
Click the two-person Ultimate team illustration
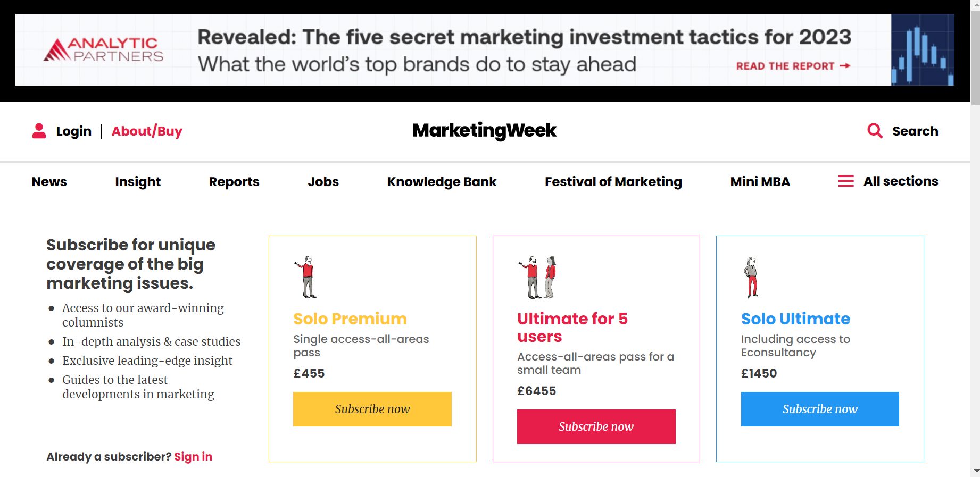(537, 277)
